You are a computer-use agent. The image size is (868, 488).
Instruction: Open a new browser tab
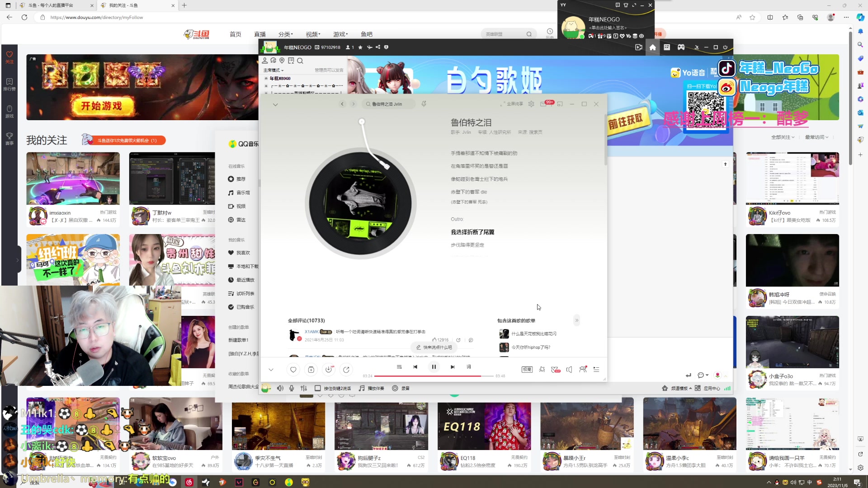[x=184, y=5]
